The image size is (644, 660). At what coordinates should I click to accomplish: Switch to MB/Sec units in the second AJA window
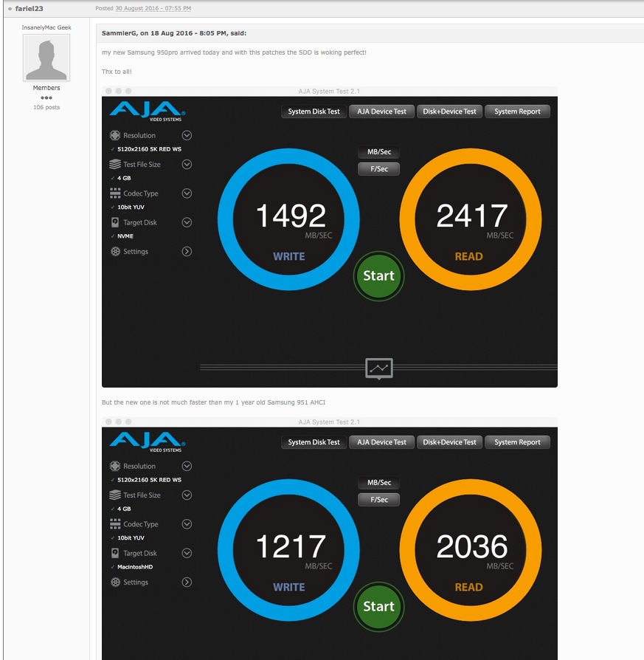(379, 482)
